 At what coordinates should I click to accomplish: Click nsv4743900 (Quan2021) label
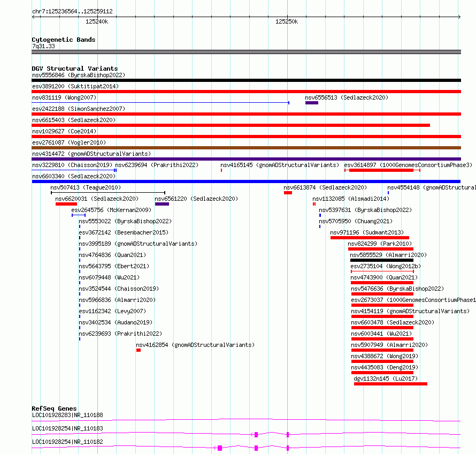[385, 277]
